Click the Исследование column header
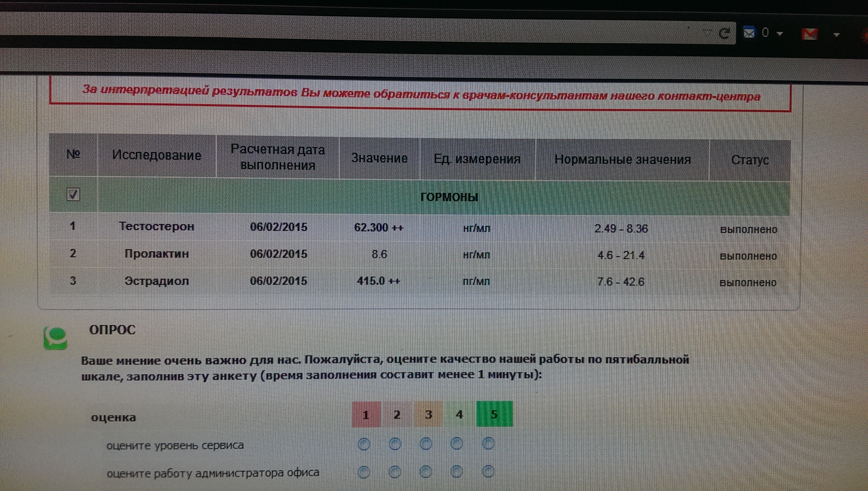Screen dimensions: 868x491 click(x=156, y=155)
